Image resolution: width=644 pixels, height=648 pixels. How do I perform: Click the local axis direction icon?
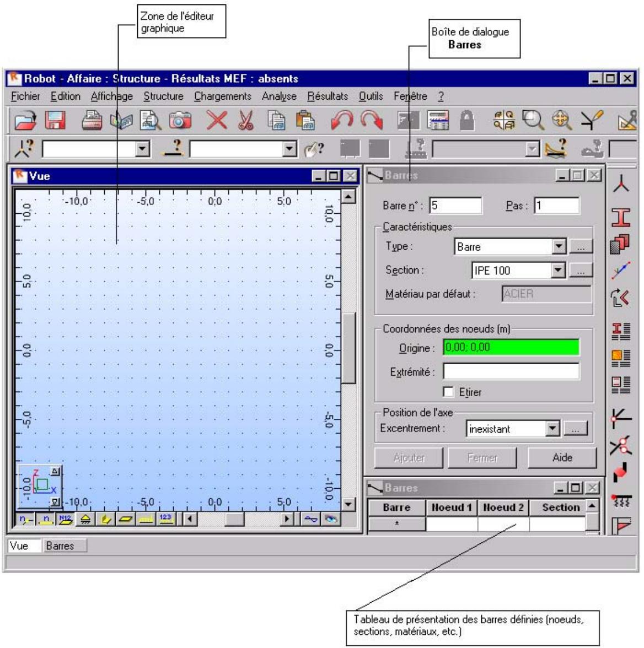pos(621,270)
